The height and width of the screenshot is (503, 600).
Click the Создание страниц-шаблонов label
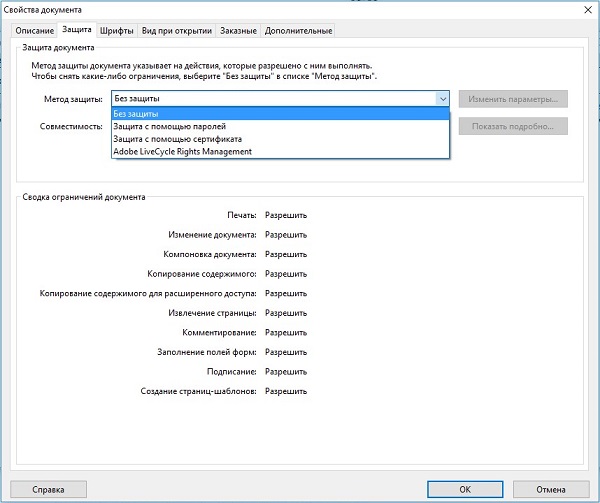pyautogui.click(x=198, y=391)
